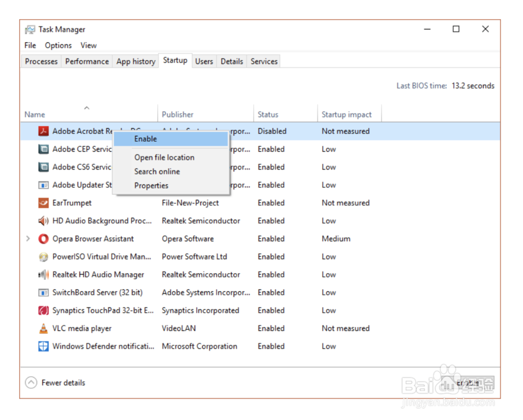Click the Windows Defender shield icon
The width and height of the screenshot is (523, 420).
(43, 346)
